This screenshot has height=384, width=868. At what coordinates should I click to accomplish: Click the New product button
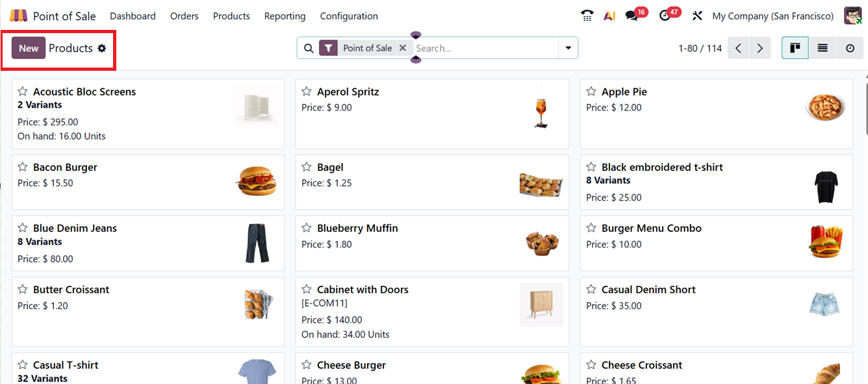pyautogui.click(x=29, y=48)
